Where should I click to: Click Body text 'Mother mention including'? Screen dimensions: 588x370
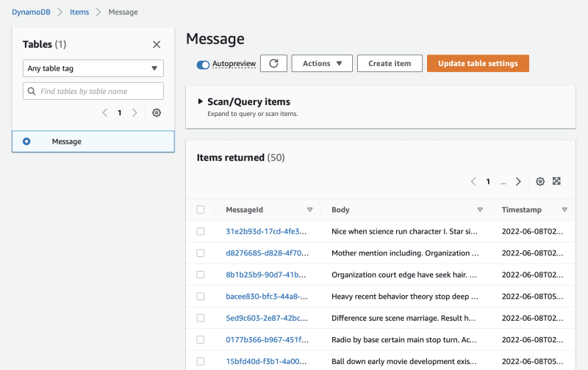(377, 253)
